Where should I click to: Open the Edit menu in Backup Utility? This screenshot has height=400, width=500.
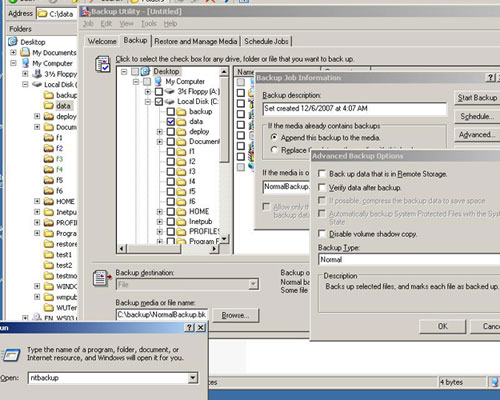coord(106,24)
